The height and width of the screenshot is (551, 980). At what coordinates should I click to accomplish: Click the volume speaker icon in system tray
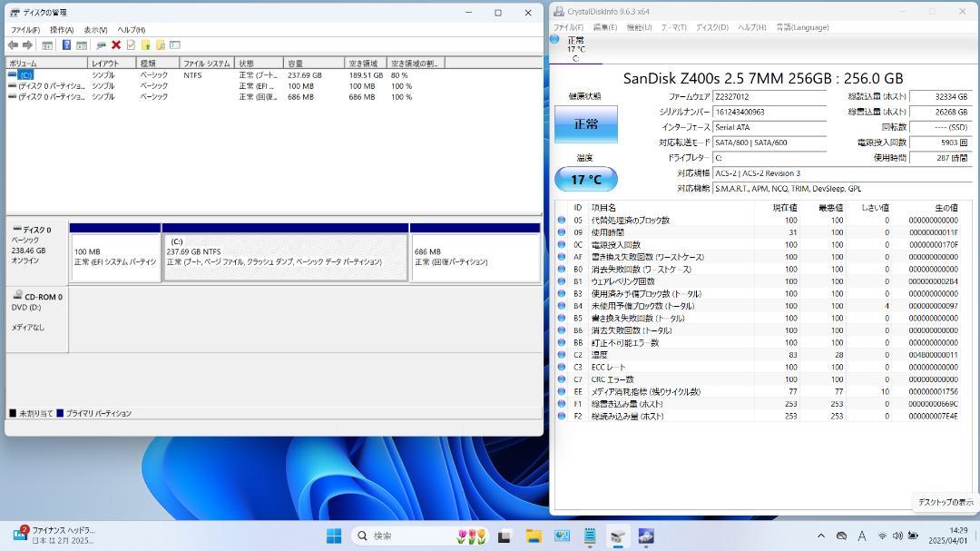click(x=897, y=536)
